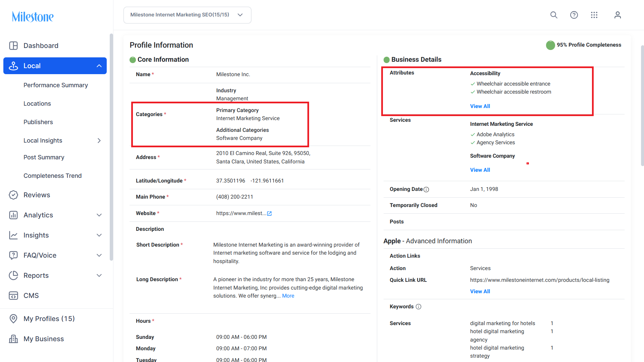Open the Milestone Internet Marketing SEO dropdown
This screenshot has width=644, height=362.
187,15
